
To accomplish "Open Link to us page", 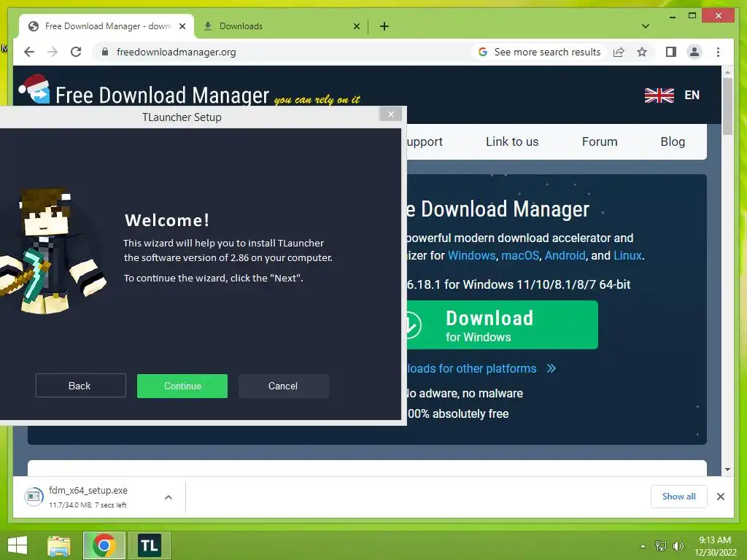I will [x=512, y=141].
